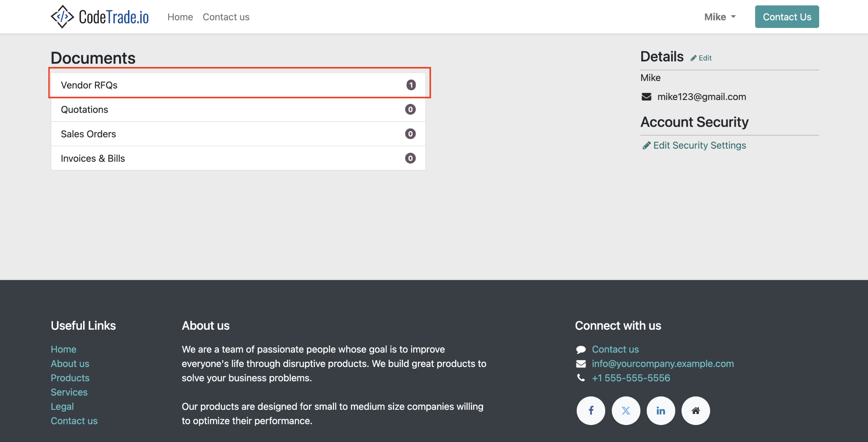Viewport: 868px width, 442px height.
Task: Click the Vendor RFQs count badge
Action: pyautogui.click(x=411, y=85)
